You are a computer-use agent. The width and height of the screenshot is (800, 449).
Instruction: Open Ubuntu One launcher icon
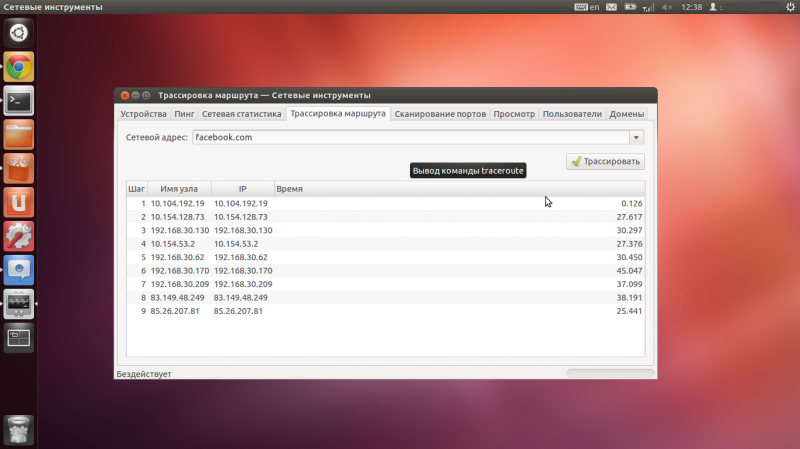coord(19,203)
